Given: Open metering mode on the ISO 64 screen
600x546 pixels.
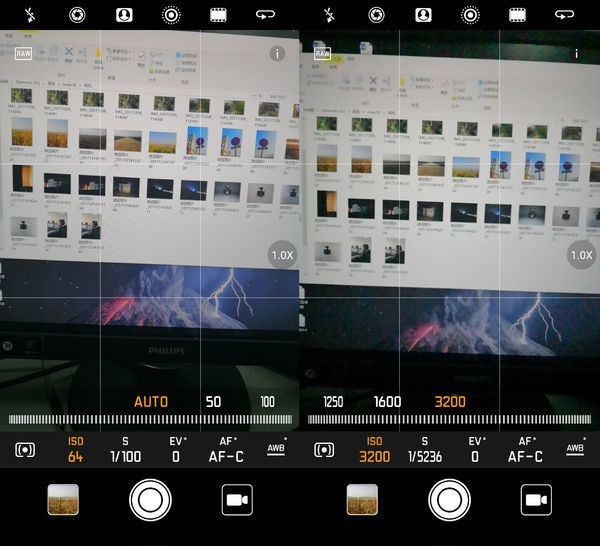Looking at the screenshot, I should pos(25,450).
